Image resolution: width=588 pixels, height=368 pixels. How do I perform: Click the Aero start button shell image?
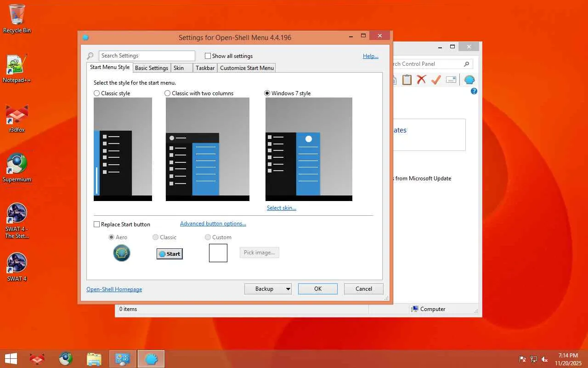[x=122, y=253]
